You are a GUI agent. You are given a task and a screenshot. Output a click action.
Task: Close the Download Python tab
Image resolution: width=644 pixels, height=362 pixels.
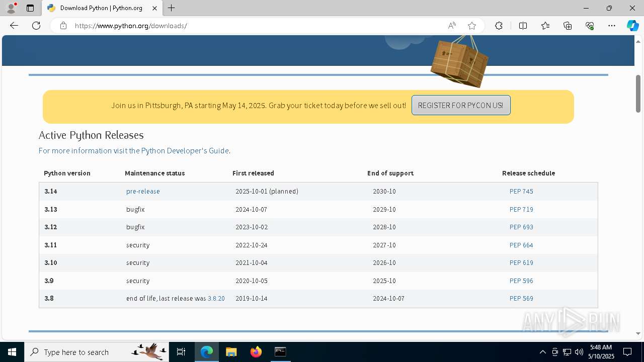point(155,8)
